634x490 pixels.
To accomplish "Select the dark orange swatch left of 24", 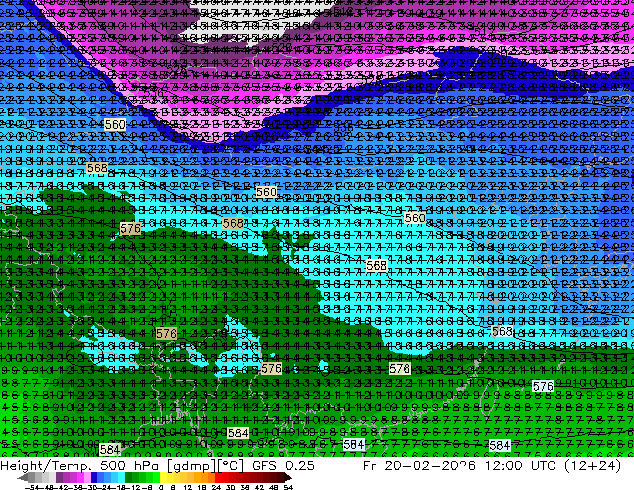I will [211, 478].
